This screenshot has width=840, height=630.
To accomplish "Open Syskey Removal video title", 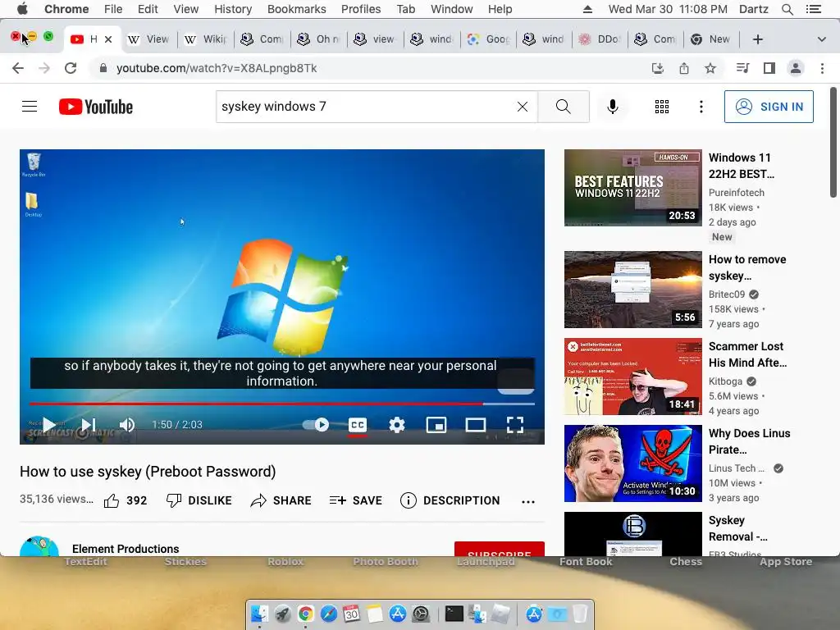I will [738, 528].
